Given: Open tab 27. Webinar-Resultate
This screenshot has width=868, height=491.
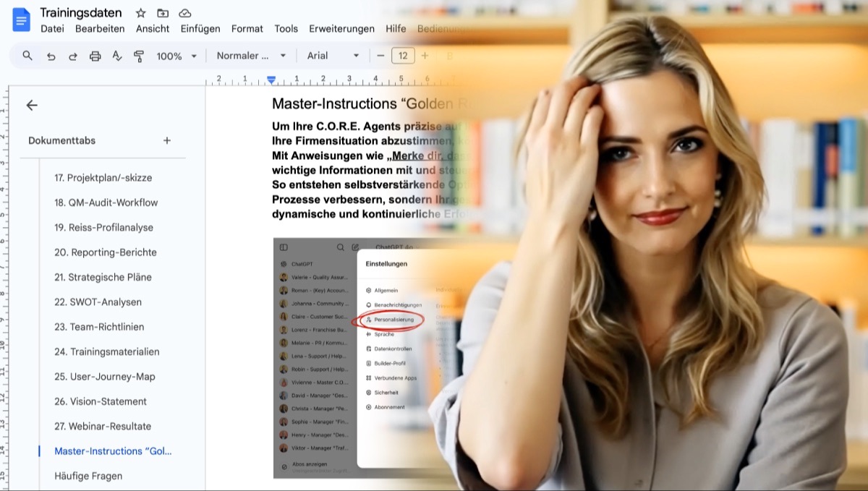Looking at the screenshot, I should pyautogui.click(x=103, y=426).
